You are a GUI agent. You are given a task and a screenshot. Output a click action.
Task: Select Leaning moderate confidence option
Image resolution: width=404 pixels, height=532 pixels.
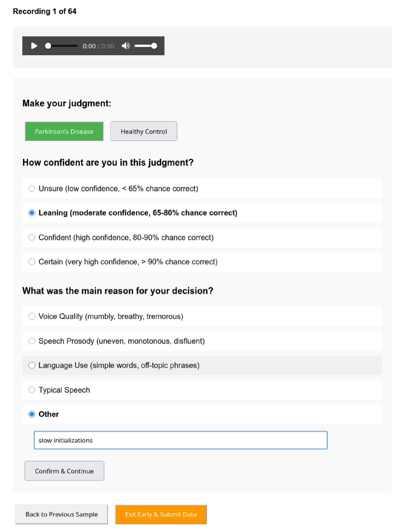tap(32, 213)
